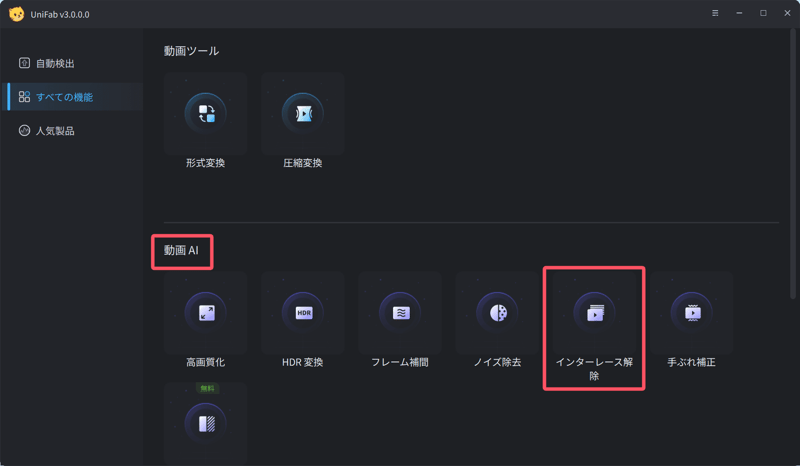Click the UniFab mascot logo icon
This screenshot has width=800, height=466.
[x=16, y=14]
